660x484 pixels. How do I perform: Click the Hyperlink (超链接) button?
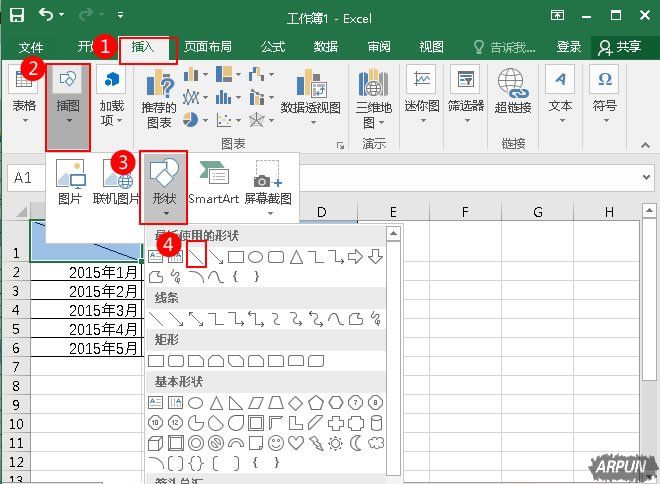[513, 92]
